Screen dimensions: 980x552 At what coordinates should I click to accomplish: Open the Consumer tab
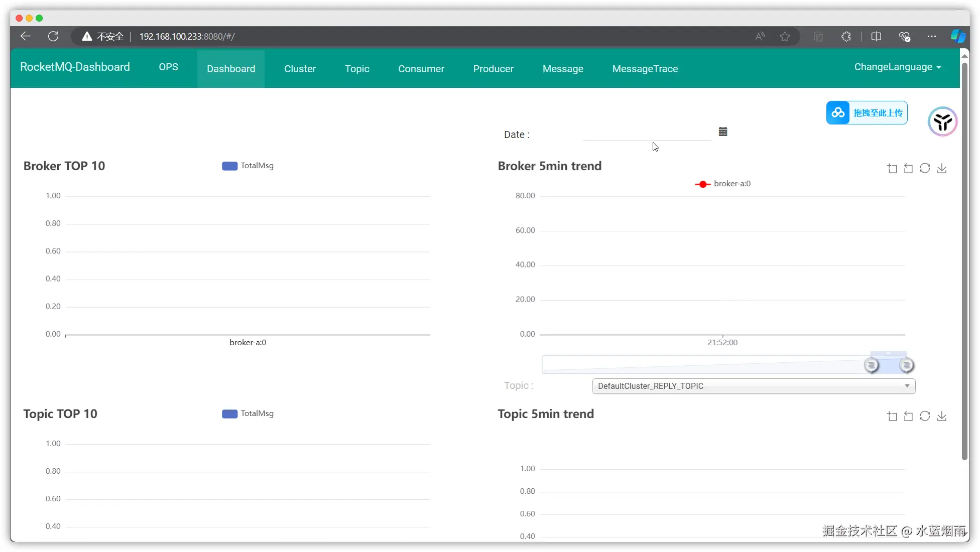tap(421, 69)
